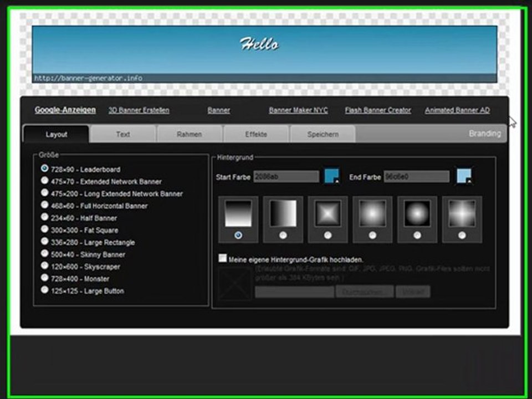Pick the diamond pyramid gradient style
Viewport: 532px width, 399px height.
click(x=328, y=213)
